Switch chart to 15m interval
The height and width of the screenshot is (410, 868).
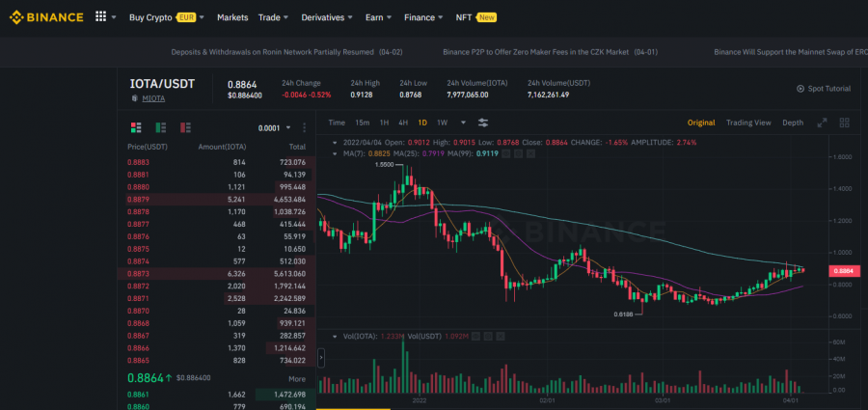tap(362, 123)
